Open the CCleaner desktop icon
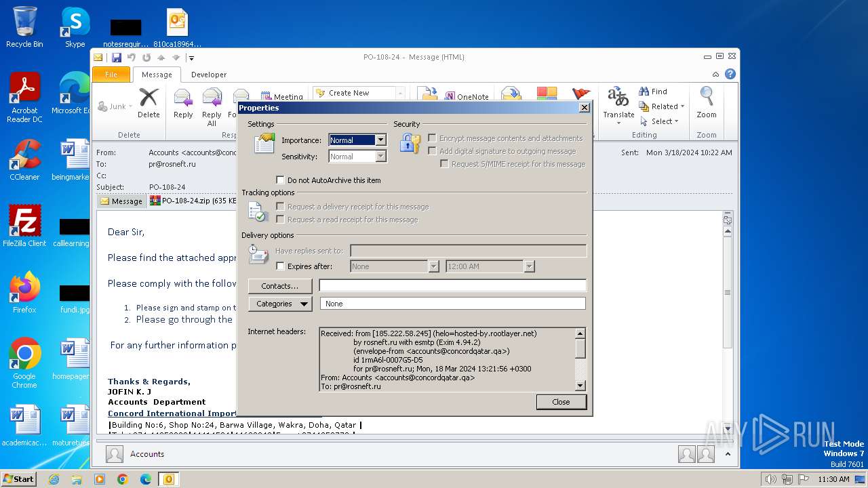The width and height of the screenshot is (868, 488). tap(24, 160)
